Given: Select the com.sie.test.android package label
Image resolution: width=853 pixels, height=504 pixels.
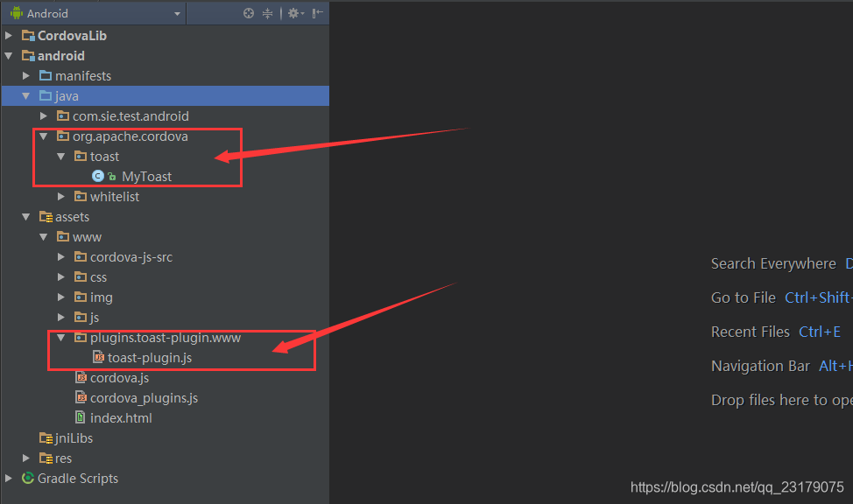Looking at the screenshot, I should tap(130, 116).
